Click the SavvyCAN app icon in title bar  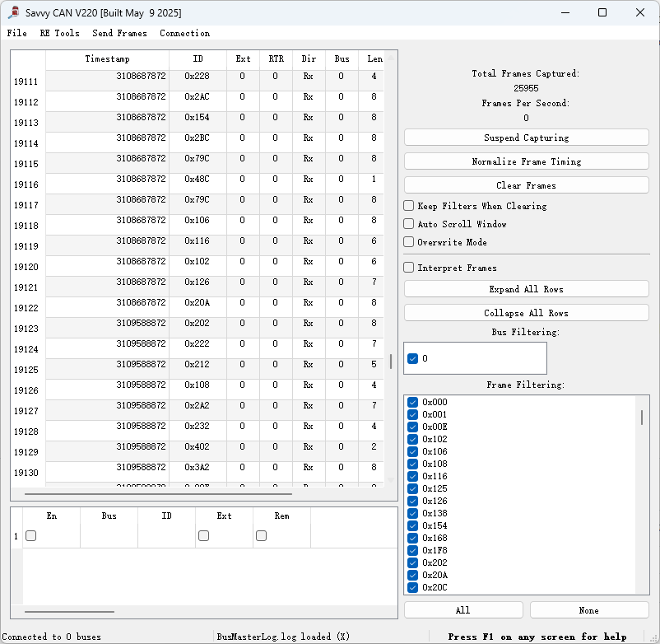point(14,12)
